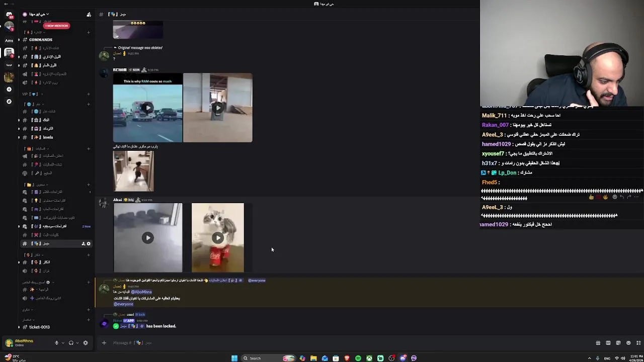Image resolution: width=644 pixels, height=362 pixels.
Task: Open the Ams server icon
Action: tap(9, 40)
